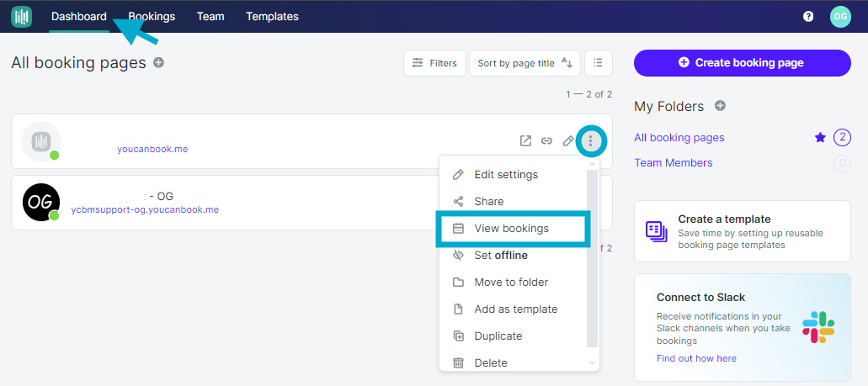Image resolution: width=868 pixels, height=386 pixels.
Task: Open Sort by page title dropdown
Action: point(525,63)
